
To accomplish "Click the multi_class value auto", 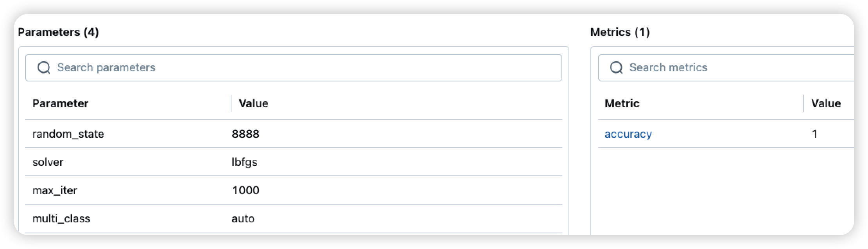I will pyautogui.click(x=243, y=219).
